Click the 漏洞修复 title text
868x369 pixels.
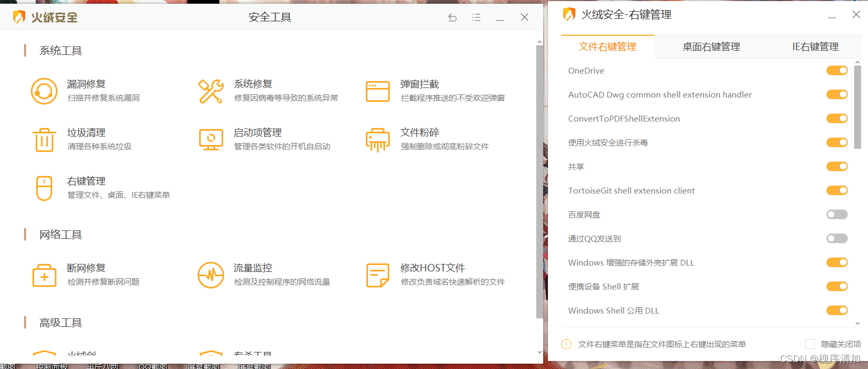[86, 84]
